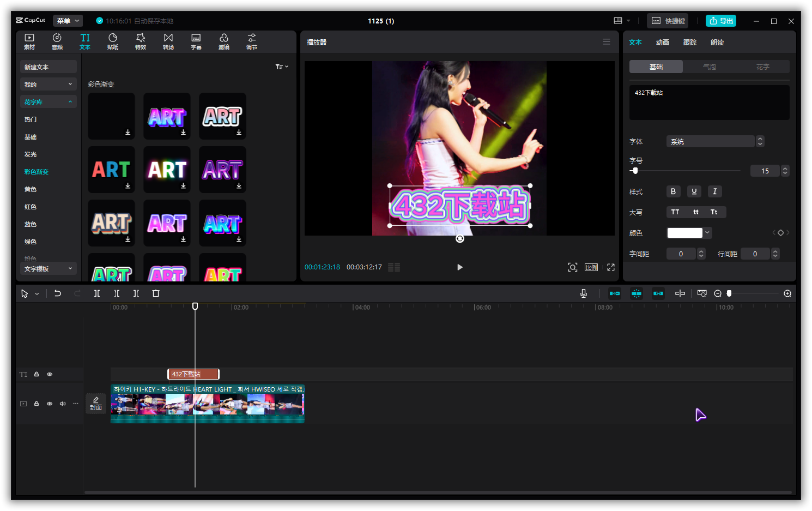This screenshot has height=511, width=812.
Task: Select the 气泡 bubble tab
Action: click(709, 67)
